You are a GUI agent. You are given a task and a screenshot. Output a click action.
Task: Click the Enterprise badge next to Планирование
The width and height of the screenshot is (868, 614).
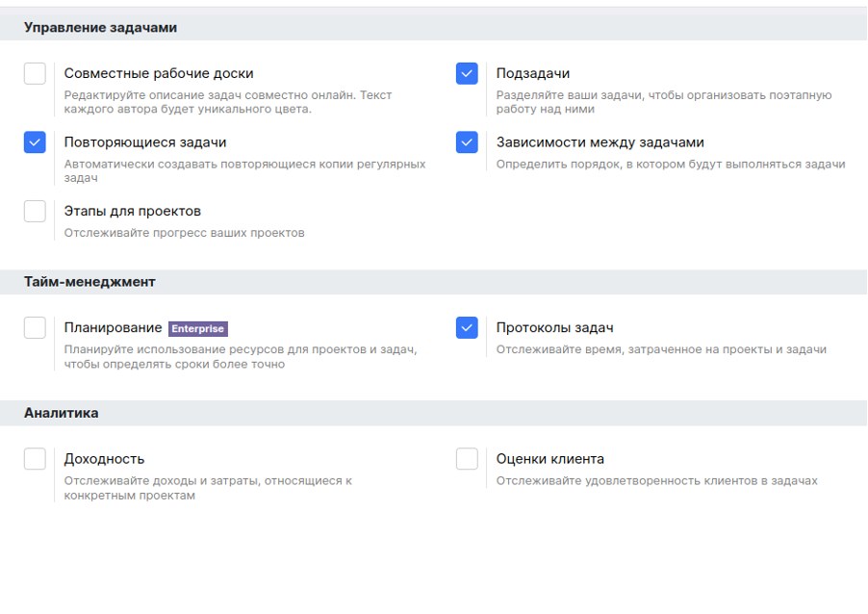tap(197, 328)
